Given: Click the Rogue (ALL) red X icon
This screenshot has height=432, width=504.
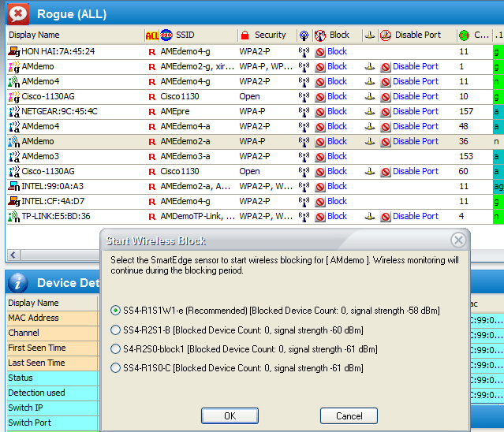Looking at the screenshot, I should (x=18, y=14).
